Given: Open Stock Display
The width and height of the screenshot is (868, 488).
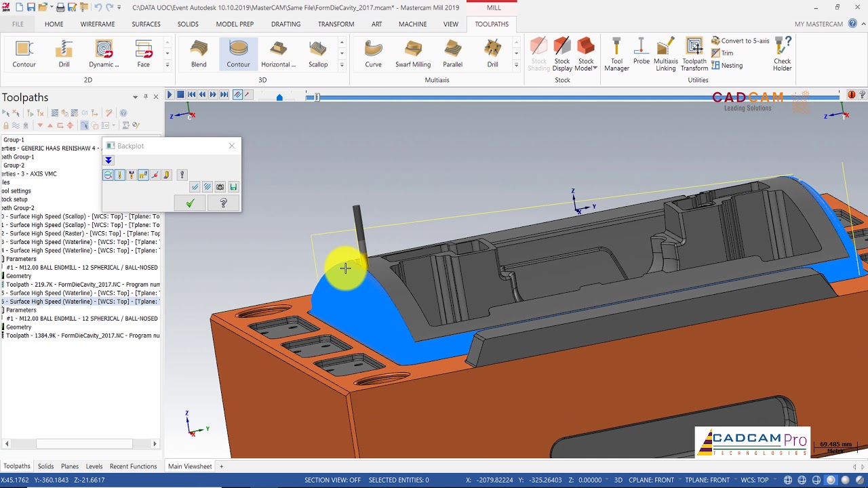Looking at the screenshot, I should 562,54.
